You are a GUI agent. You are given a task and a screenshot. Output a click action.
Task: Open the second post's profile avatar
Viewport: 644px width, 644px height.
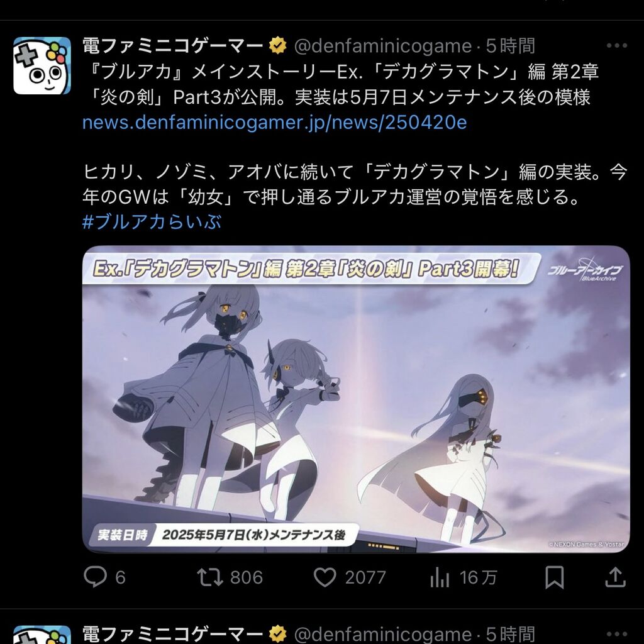pyautogui.click(x=42, y=635)
